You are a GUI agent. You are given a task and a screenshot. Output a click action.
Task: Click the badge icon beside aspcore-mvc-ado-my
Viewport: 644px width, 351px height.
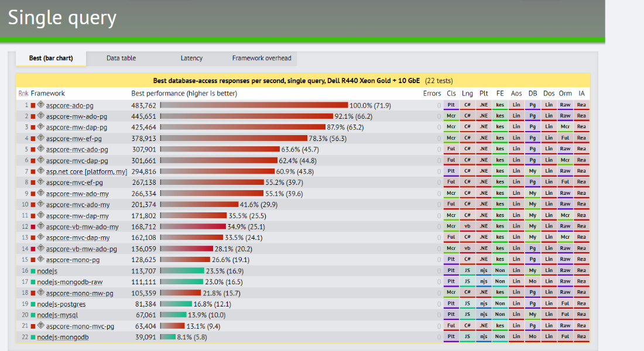coord(40,204)
